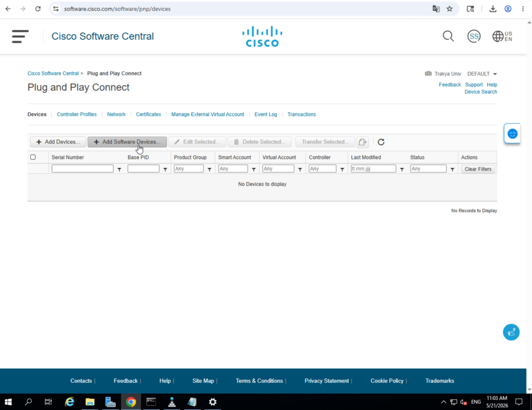Bookmark this page with the star icon
The width and height of the screenshot is (532, 410).
(x=450, y=9)
